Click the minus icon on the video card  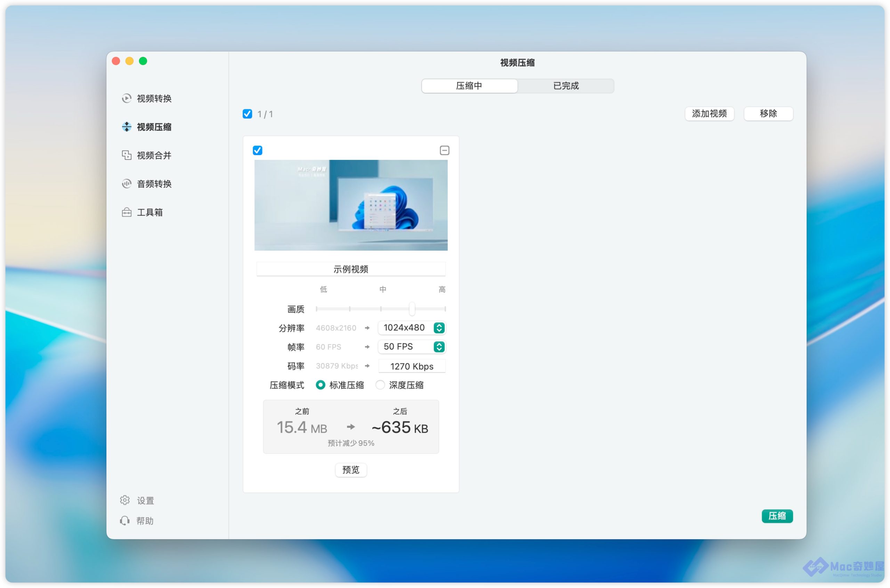pyautogui.click(x=444, y=150)
